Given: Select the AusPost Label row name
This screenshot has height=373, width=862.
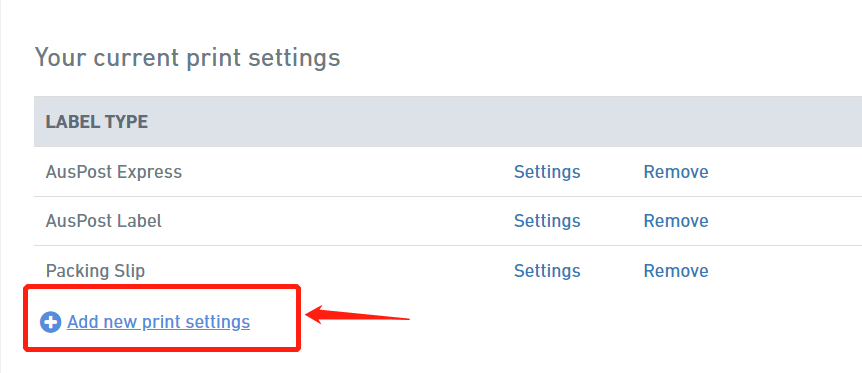Looking at the screenshot, I should 104,221.
